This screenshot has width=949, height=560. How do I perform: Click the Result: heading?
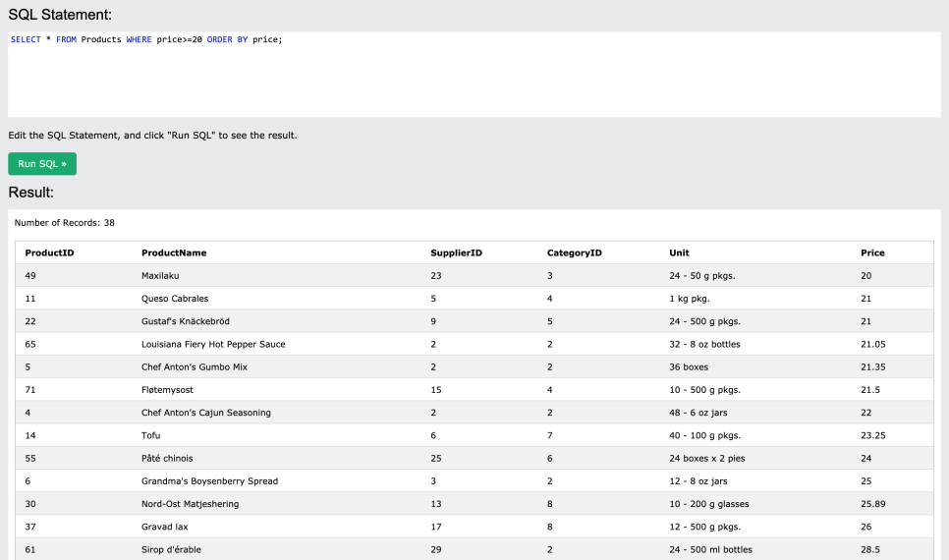[30, 193]
